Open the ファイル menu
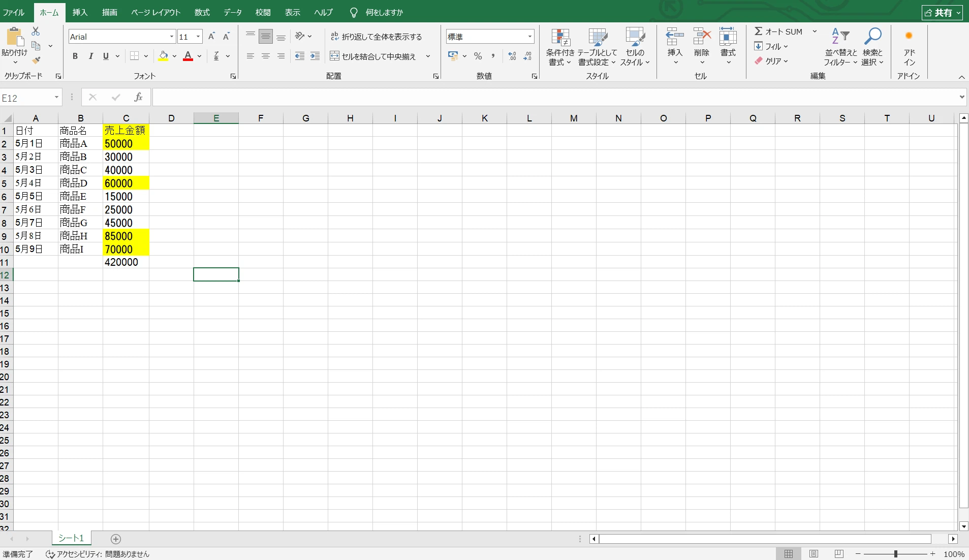 [14, 12]
